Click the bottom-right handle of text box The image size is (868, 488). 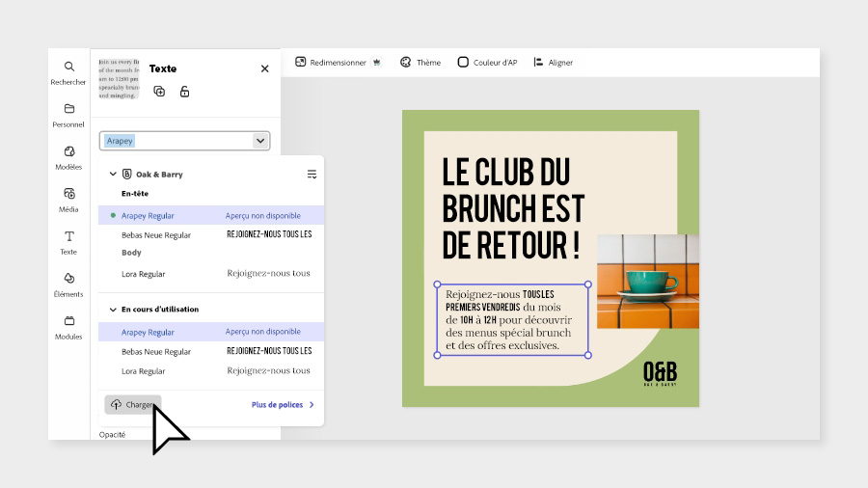588,355
